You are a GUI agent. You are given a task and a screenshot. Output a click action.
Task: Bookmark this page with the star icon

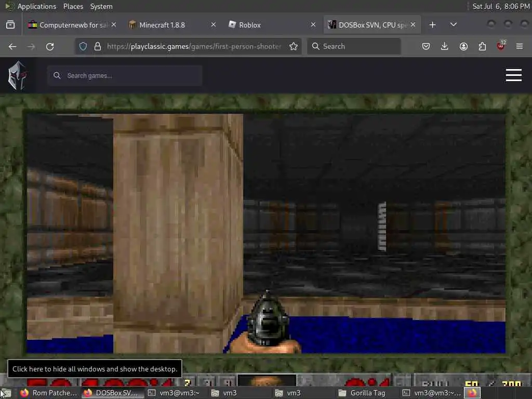pos(294,46)
